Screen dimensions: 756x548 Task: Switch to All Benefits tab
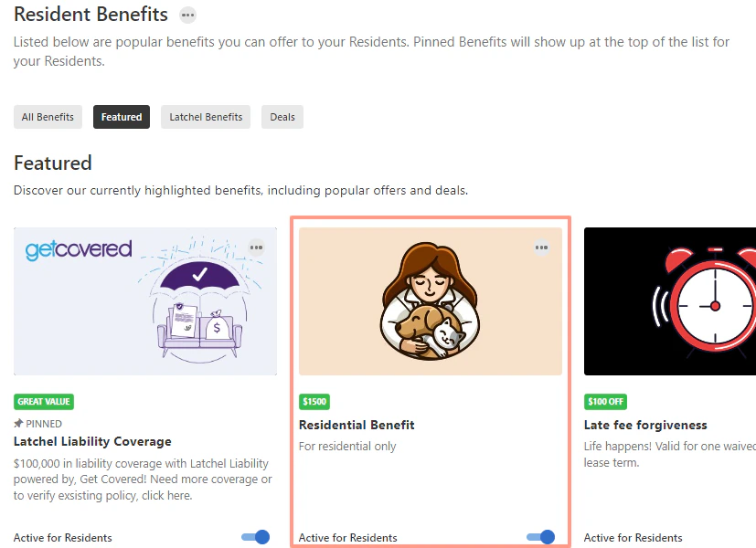tap(48, 117)
